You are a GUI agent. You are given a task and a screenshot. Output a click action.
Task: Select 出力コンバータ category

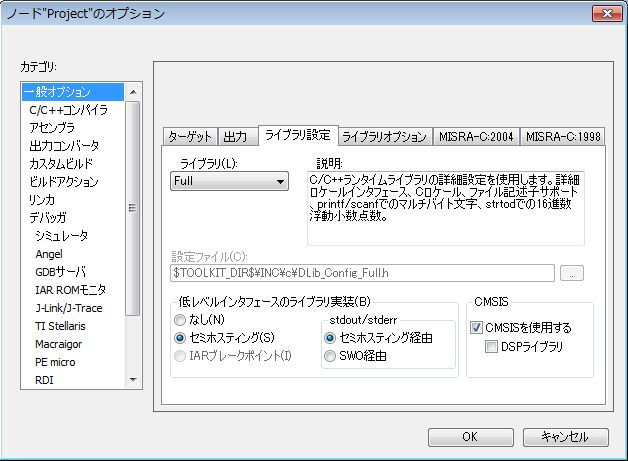coord(64,146)
